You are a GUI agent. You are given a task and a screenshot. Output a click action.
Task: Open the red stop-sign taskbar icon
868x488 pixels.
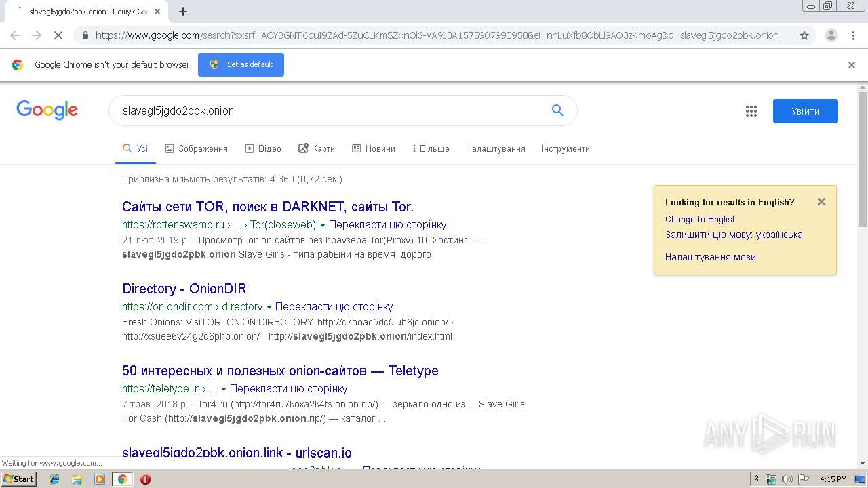tap(145, 479)
